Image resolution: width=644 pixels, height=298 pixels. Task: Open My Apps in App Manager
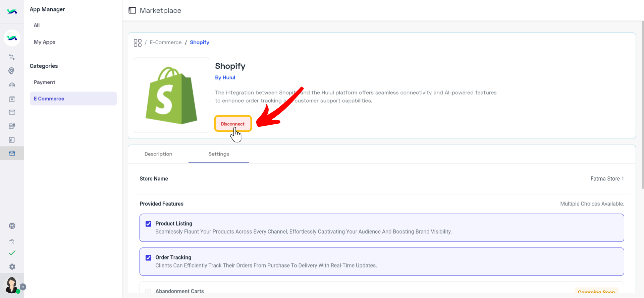tap(45, 42)
